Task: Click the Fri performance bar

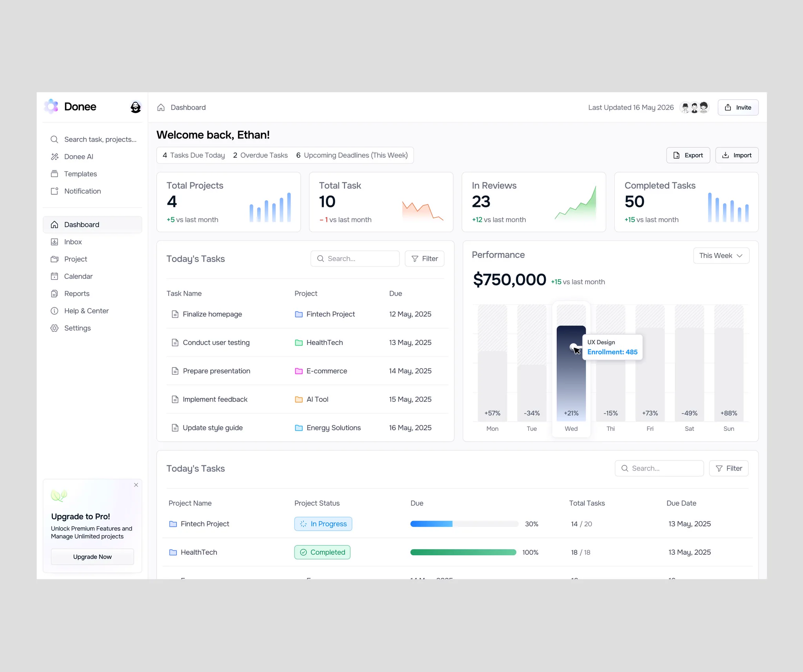Action: tap(650, 374)
